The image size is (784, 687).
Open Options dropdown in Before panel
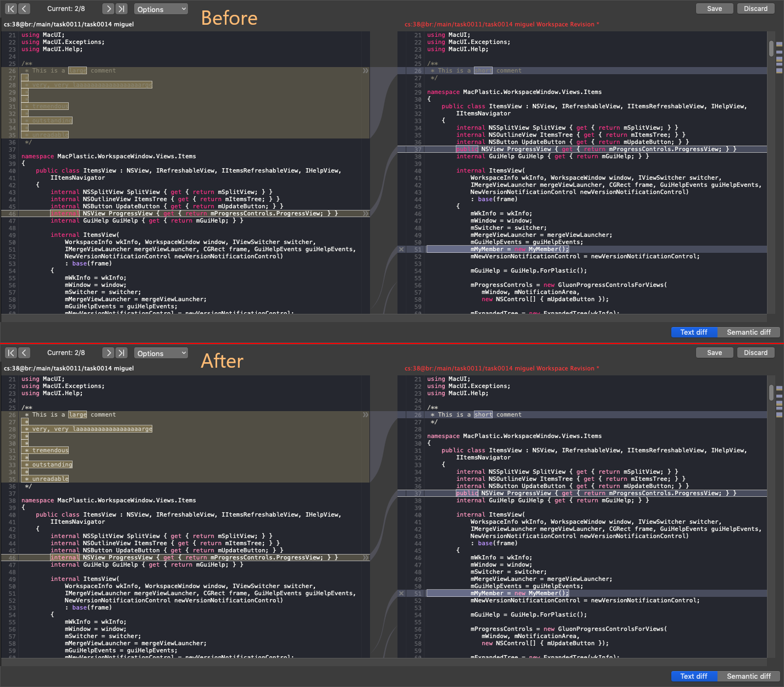[161, 9]
